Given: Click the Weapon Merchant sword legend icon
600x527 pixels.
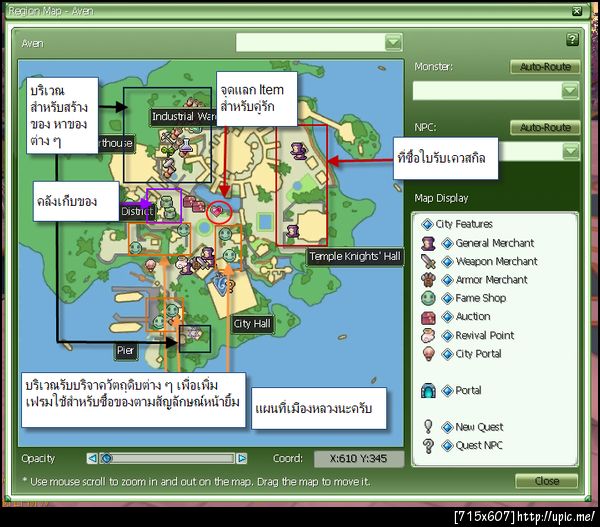Looking at the screenshot, I should coord(428,262).
